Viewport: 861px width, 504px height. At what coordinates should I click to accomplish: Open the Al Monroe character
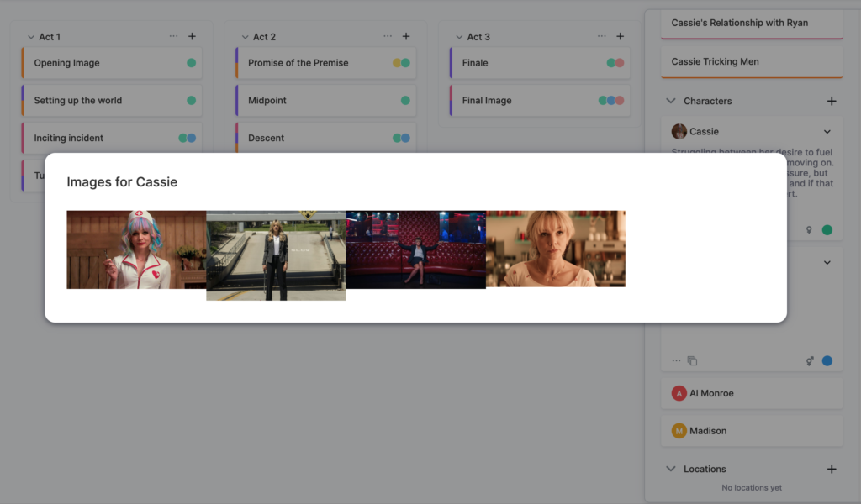tap(752, 393)
